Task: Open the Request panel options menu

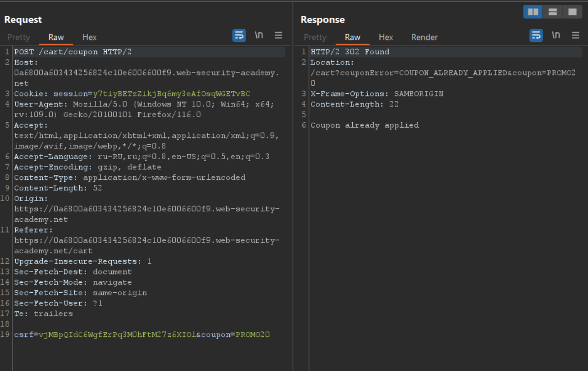Action: coord(279,35)
